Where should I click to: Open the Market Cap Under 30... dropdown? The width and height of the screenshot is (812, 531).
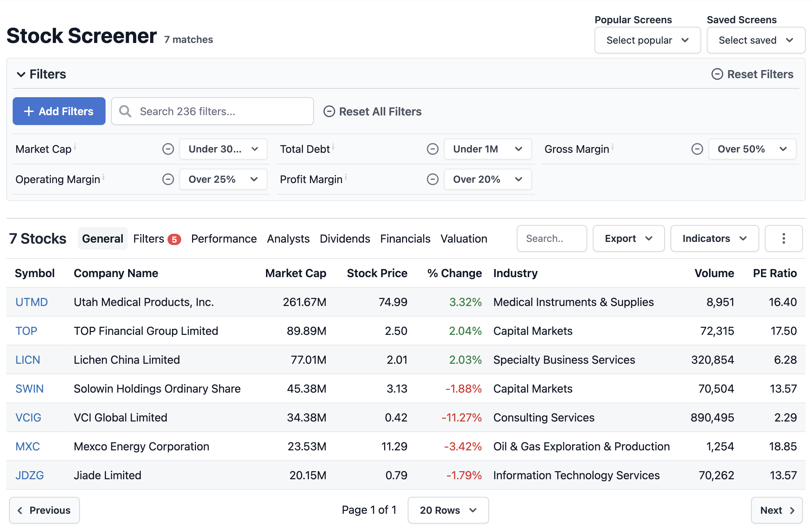coord(223,149)
